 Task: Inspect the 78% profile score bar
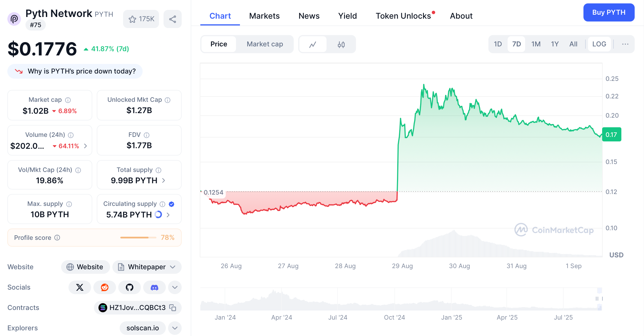pyautogui.click(x=138, y=238)
